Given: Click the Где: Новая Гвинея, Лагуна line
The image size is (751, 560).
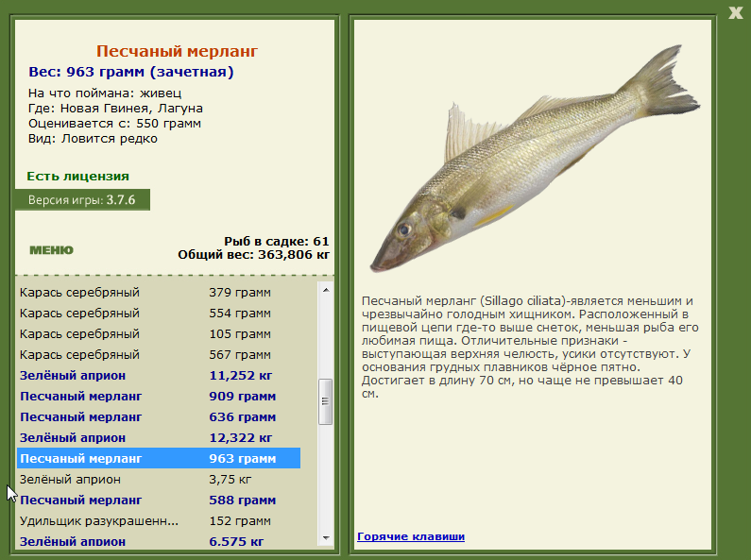Looking at the screenshot, I should pos(115,109).
